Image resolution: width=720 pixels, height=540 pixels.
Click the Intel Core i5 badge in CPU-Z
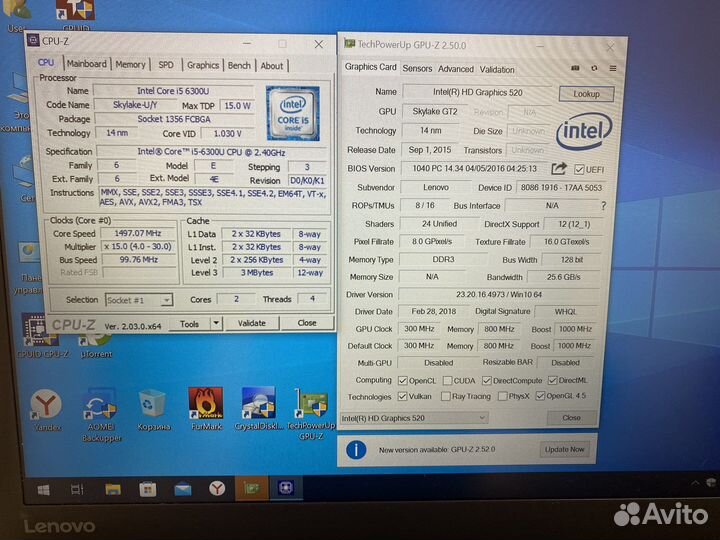tap(293, 113)
